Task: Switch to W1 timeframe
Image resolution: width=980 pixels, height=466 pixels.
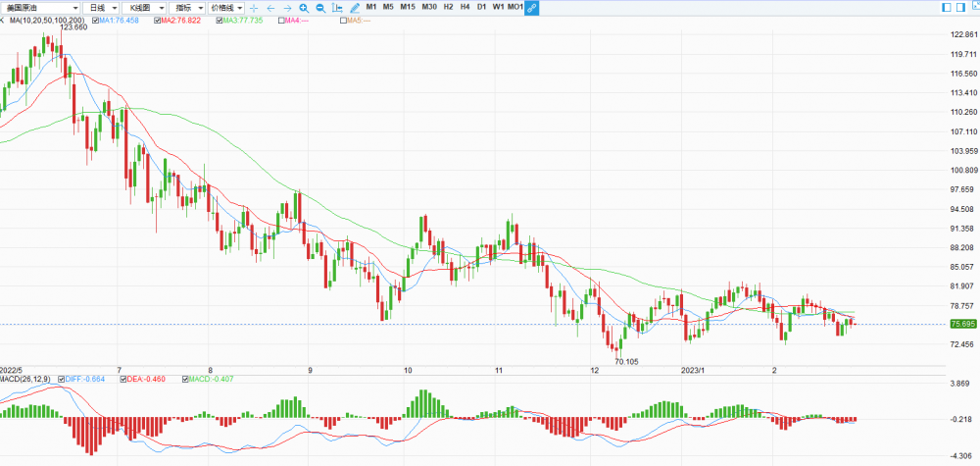Action: point(498,7)
